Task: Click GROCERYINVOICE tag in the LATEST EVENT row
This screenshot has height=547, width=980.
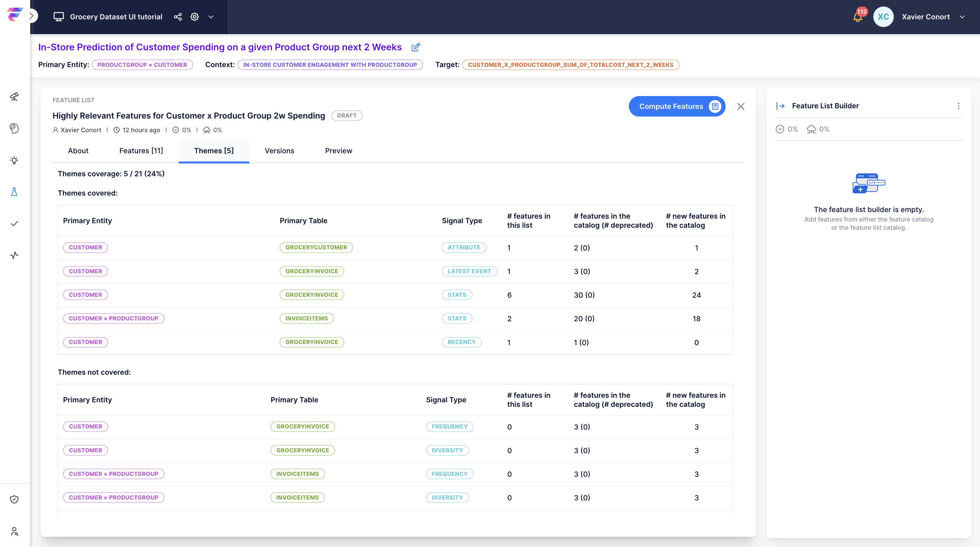Action: (312, 272)
